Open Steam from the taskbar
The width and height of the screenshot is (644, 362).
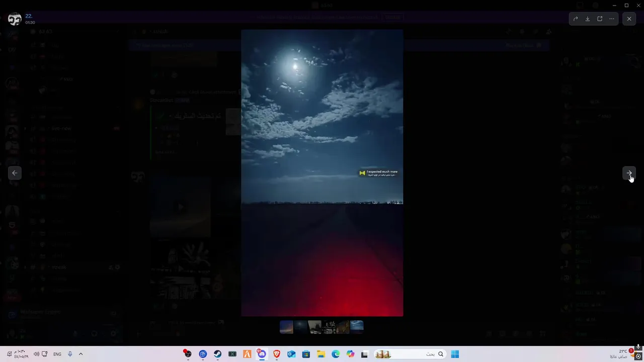(x=217, y=354)
